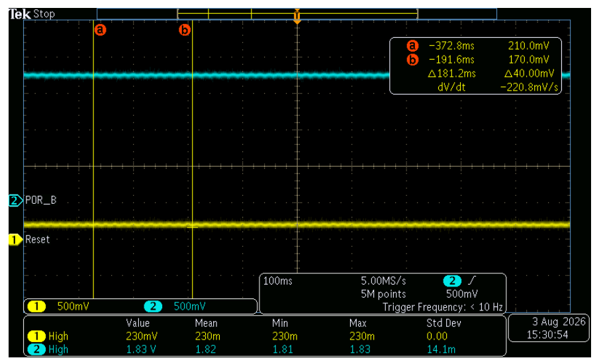Click the Tek logo
Screen dimensions: 601x364
(20, 14)
